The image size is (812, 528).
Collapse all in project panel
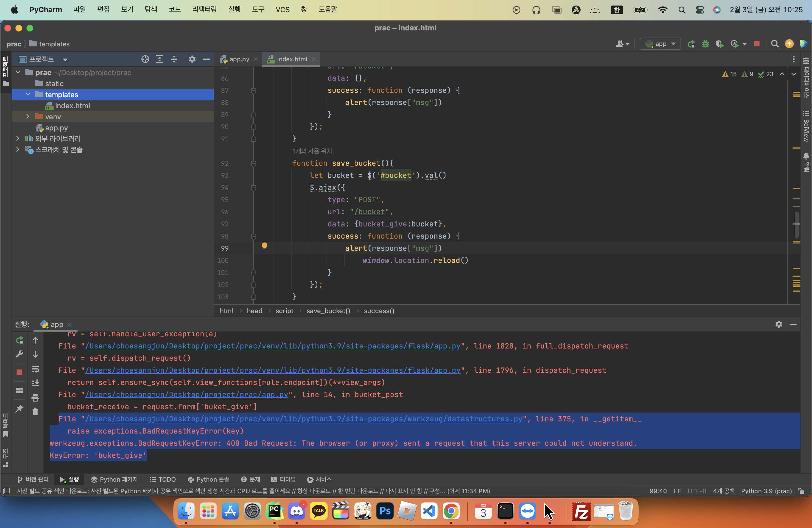174,59
